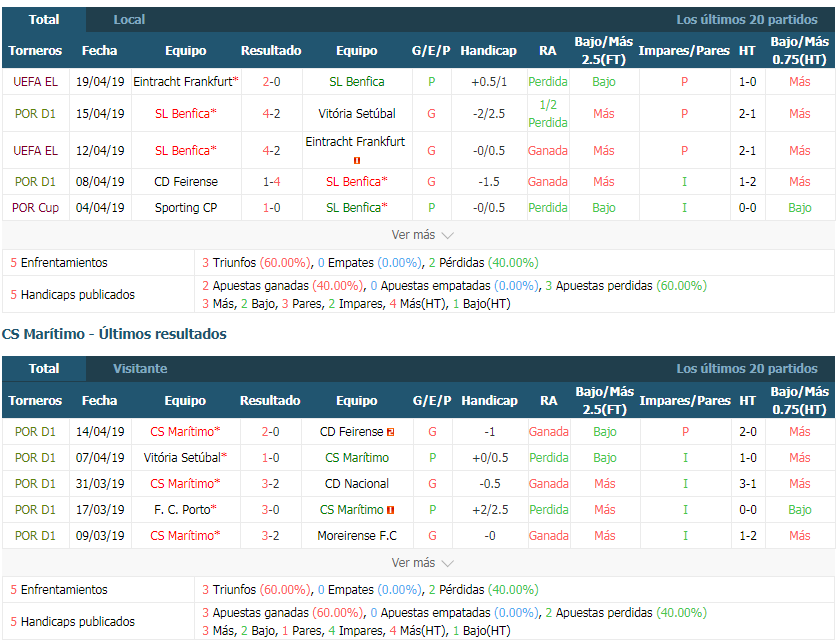The width and height of the screenshot is (838, 642).
Task: Click the Fecha column header in the Benfica table
Action: click(x=99, y=51)
